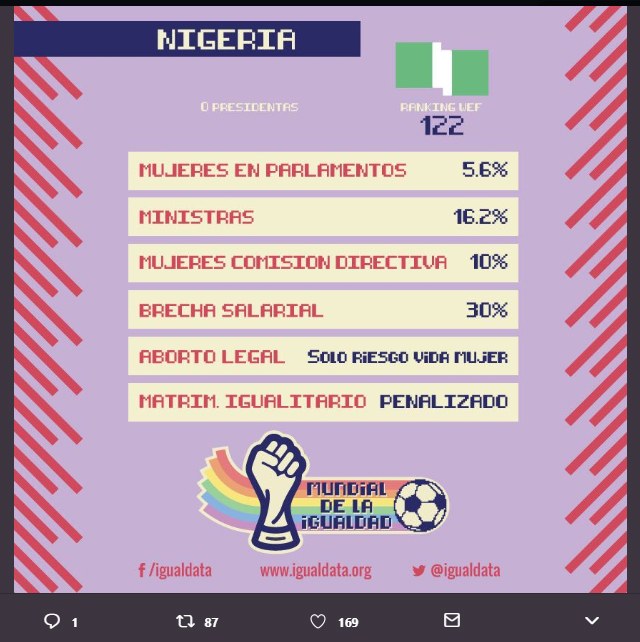640x642 pixels.
Task: Click the soccer ball in the logo
Action: (420, 505)
